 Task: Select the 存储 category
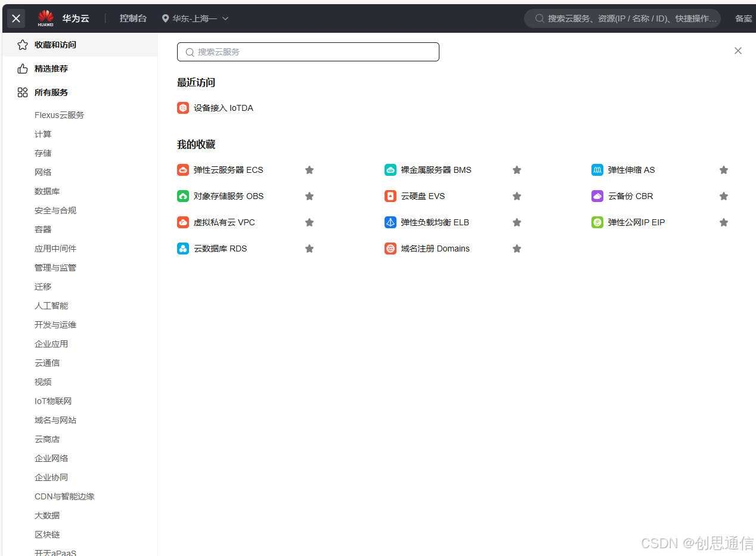click(x=43, y=153)
